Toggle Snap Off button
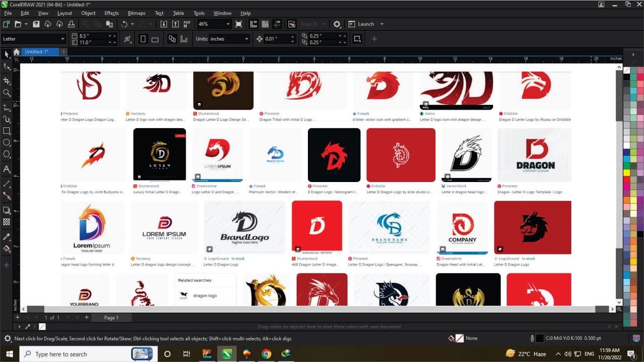644x362 pixels. (x=292, y=24)
